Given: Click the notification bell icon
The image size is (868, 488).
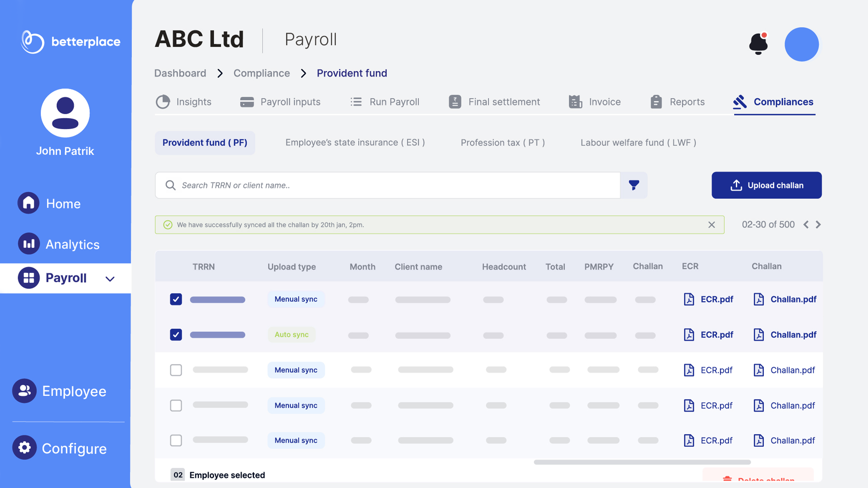Looking at the screenshot, I should (758, 44).
